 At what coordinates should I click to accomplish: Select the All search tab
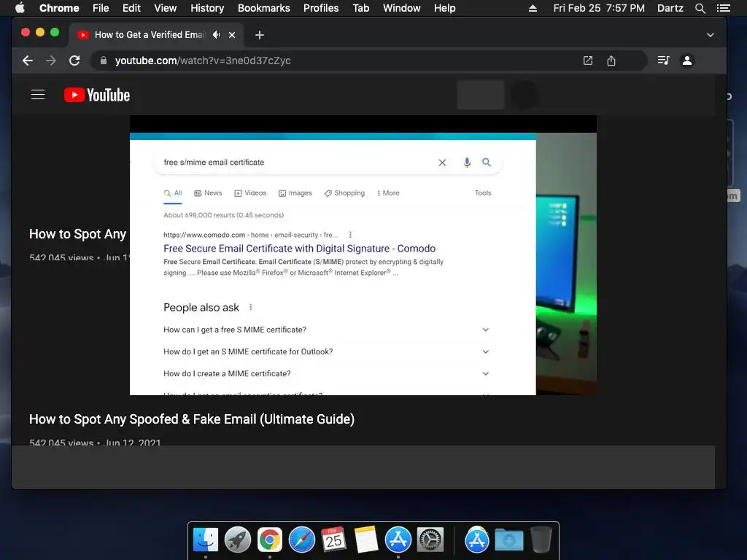[173, 192]
